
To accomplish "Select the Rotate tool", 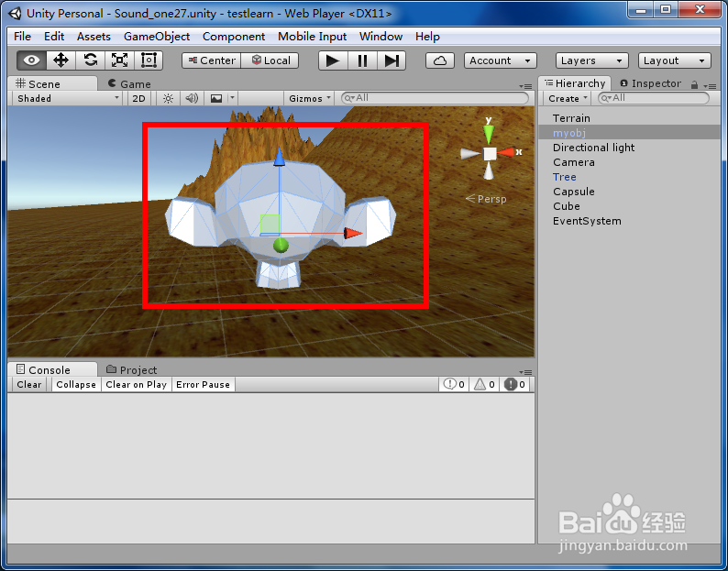I will pos(90,60).
